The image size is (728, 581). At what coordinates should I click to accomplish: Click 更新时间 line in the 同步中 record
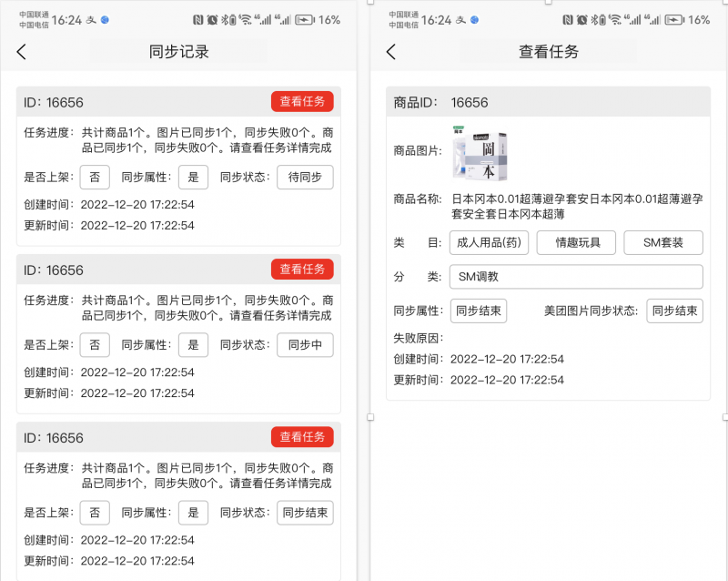pyautogui.click(x=108, y=393)
